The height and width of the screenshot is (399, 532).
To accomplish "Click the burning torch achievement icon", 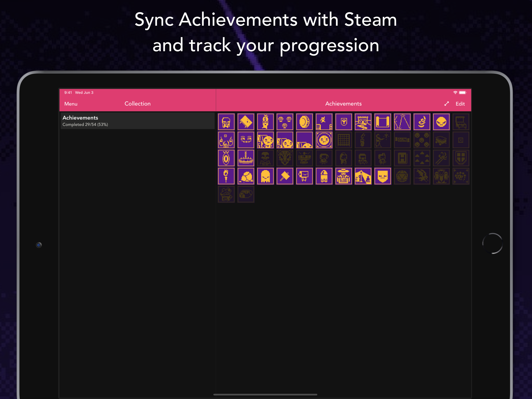I will [226, 176].
